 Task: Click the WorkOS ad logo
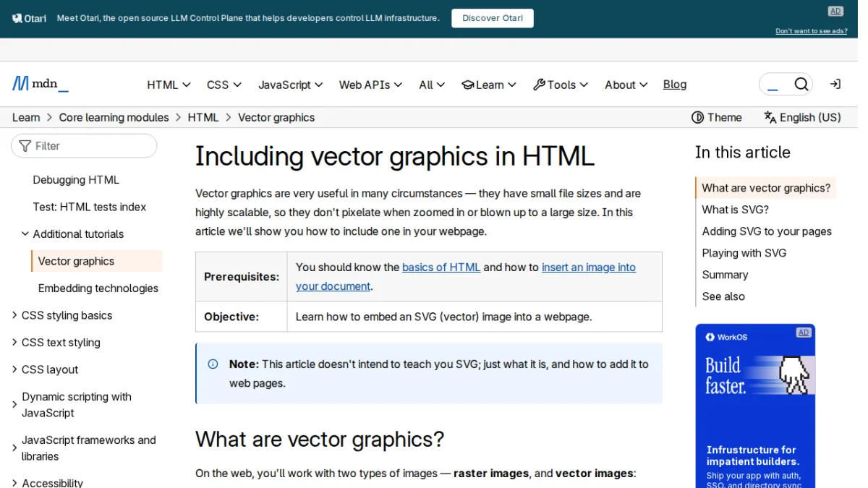pyautogui.click(x=726, y=337)
